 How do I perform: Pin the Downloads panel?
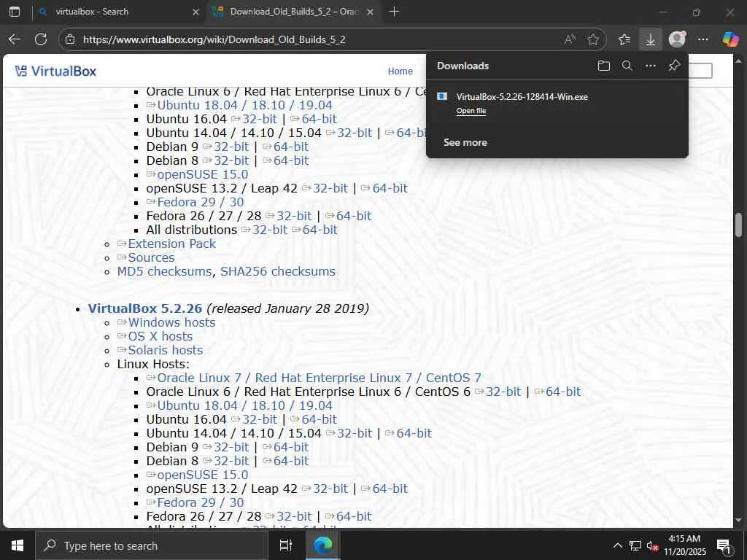(x=674, y=66)
